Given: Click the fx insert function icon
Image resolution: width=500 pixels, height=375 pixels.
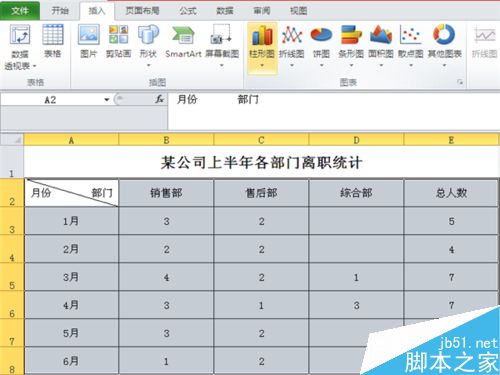Looking at the screenshot, I should tap(160, 99).
